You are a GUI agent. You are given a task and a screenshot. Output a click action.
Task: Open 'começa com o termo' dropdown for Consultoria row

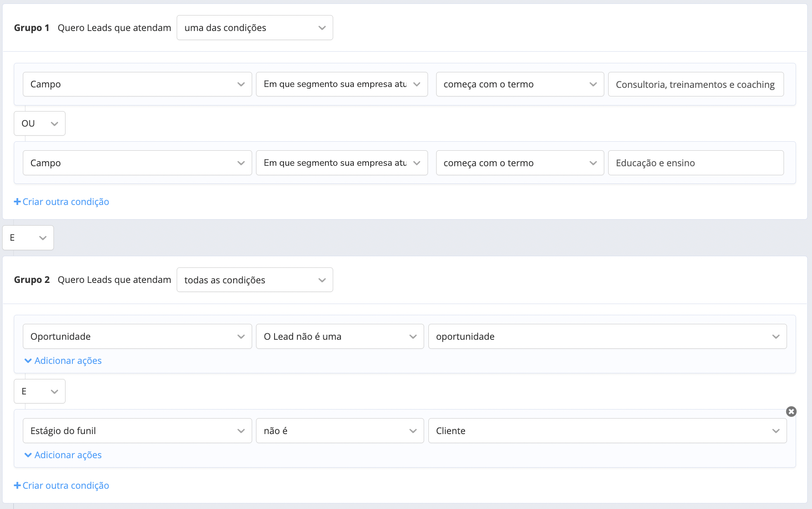point(520,84)
